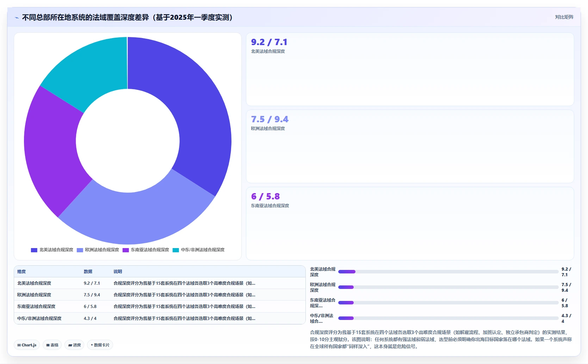Select the 欧洲法域合规深度 table row name
Screen dimensions: 588x364
[x=34, y=295]
